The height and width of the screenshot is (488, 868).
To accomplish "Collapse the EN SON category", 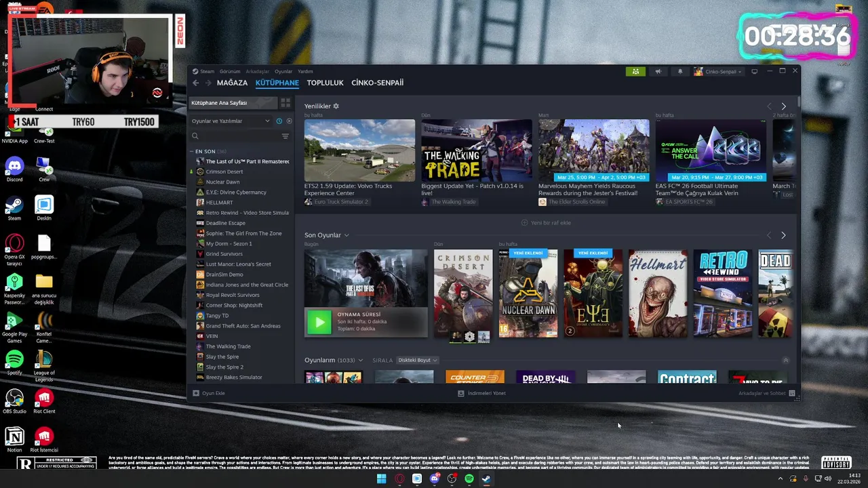I will tap(192, 152).
